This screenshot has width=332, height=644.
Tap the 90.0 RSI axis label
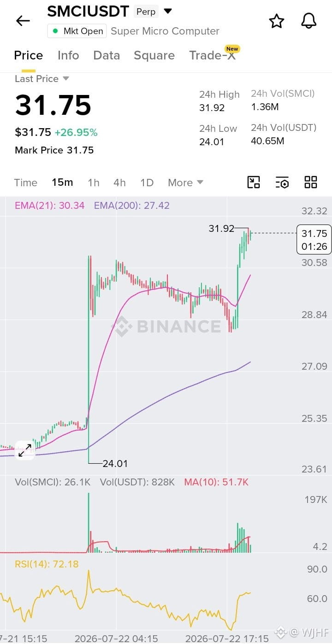click(x=317, y=569)
